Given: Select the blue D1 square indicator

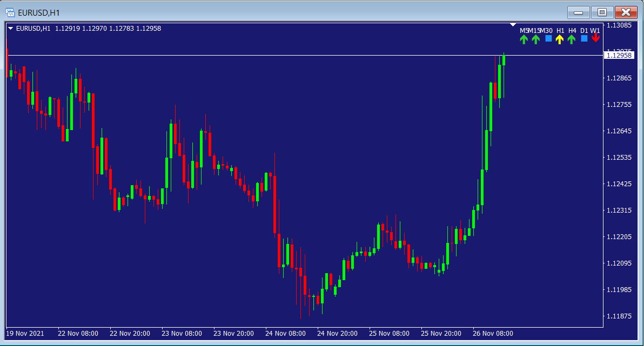Looking at the screenshot, I should 584,39.
